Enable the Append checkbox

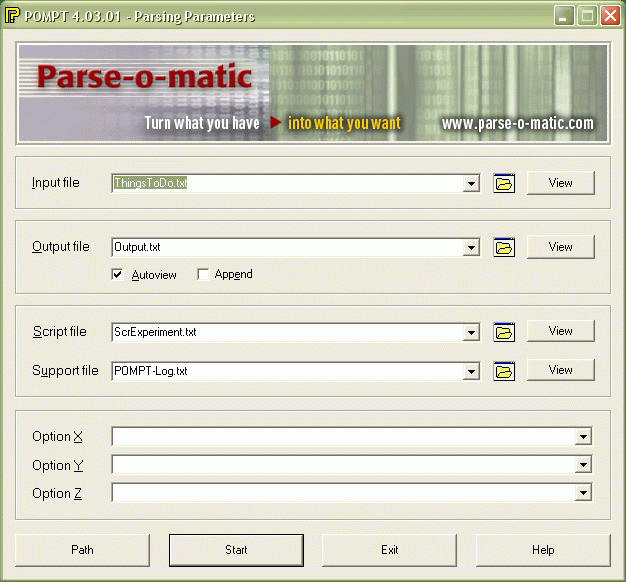pos(203,275)
